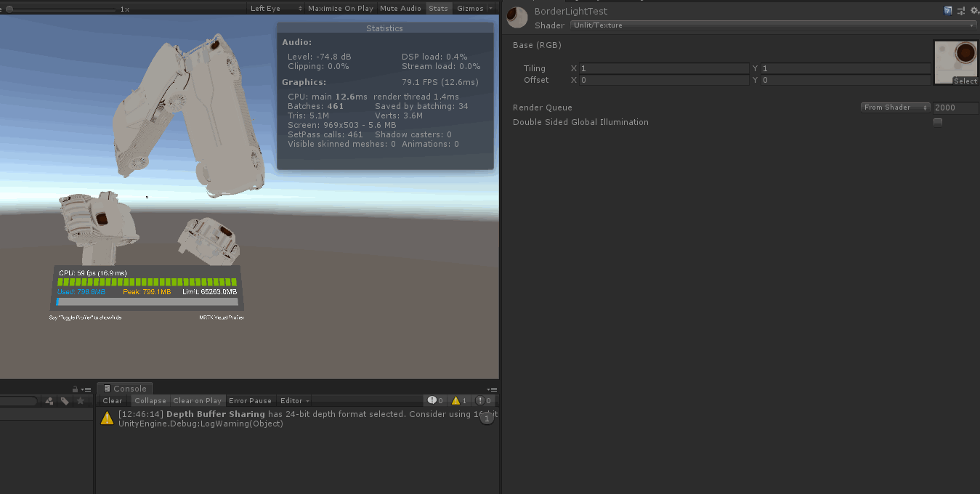Toggle Maximize On Play
The image size is (980, 494).
point(341,9)
